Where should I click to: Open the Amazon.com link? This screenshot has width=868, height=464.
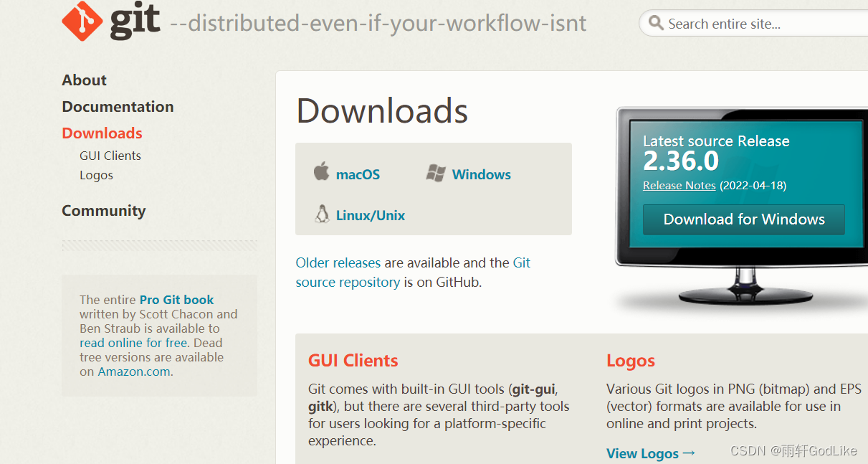(x=134, y=371)
